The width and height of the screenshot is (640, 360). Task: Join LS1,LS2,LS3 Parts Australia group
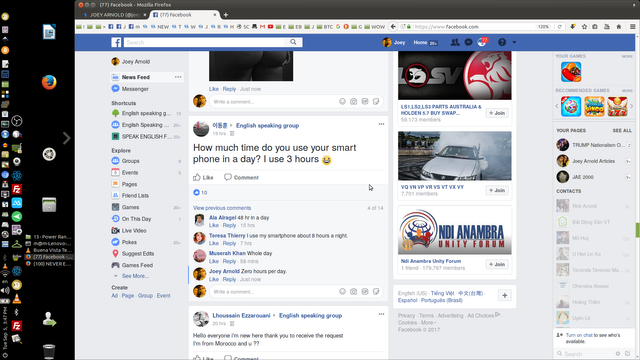[497, 113]
